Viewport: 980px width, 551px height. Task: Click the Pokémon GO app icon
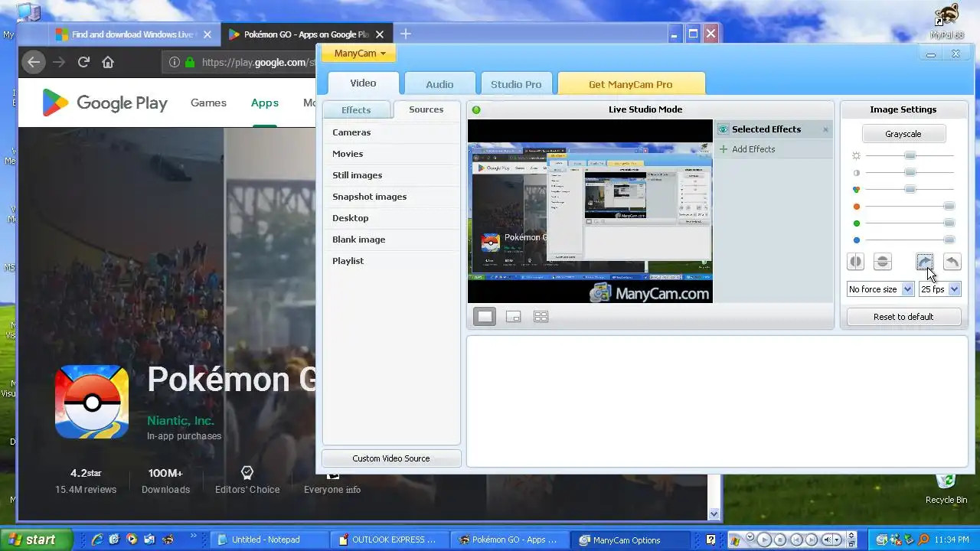click(92, 402)
